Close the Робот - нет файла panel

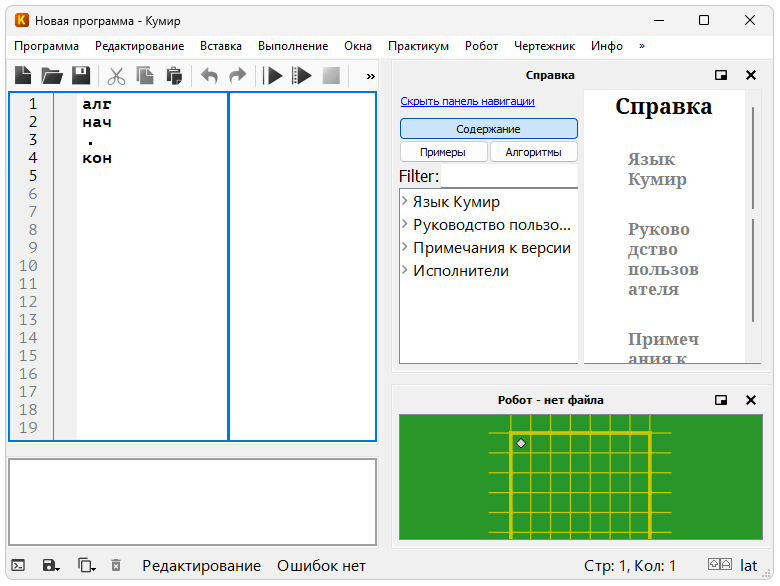click(751, 400)
